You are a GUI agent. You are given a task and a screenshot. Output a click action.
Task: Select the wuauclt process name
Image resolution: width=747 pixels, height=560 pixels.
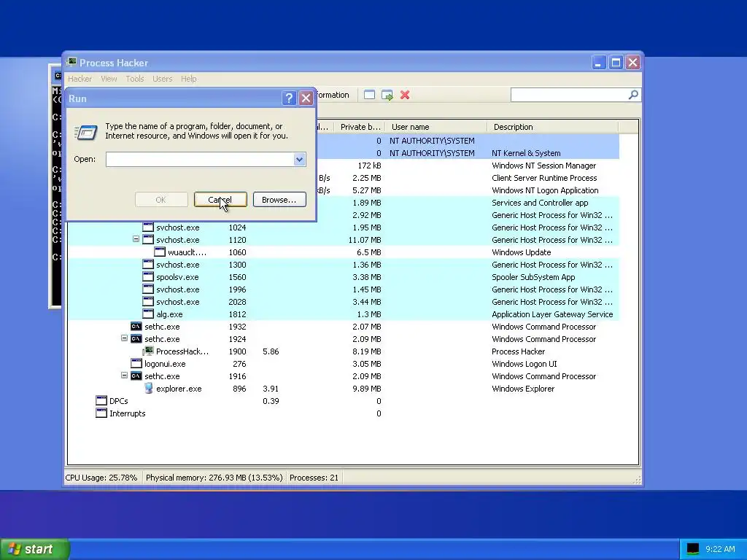[187, 252]
